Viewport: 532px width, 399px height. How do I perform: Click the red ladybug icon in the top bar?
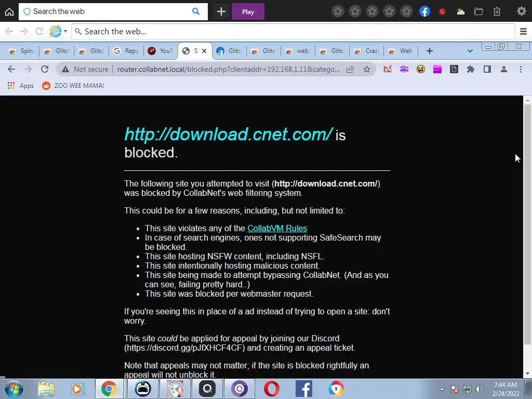tap(442, 11)
